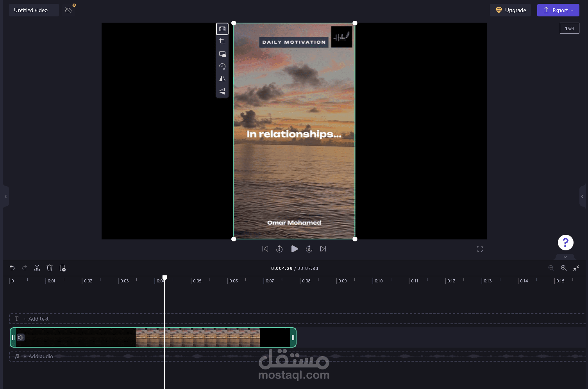Collapse the left side panel chevron
588x389 pixels.
[x=5, y=196]
